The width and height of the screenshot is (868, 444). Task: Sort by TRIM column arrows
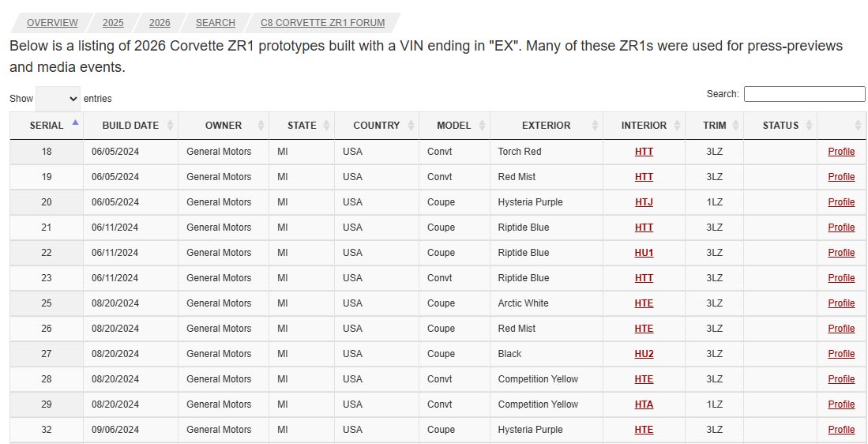(x=735, y=126)
